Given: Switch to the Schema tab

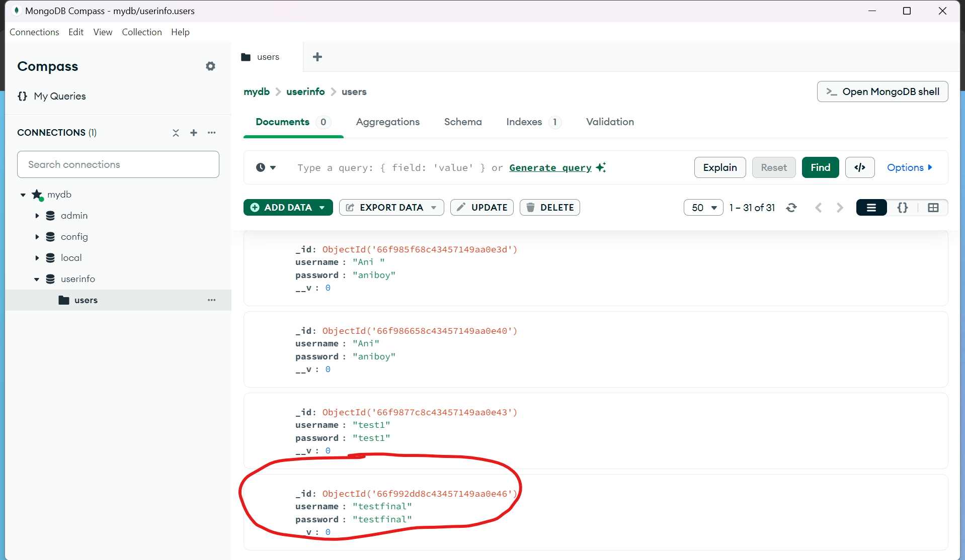Looking at the screenshot, I should (463, 122).
